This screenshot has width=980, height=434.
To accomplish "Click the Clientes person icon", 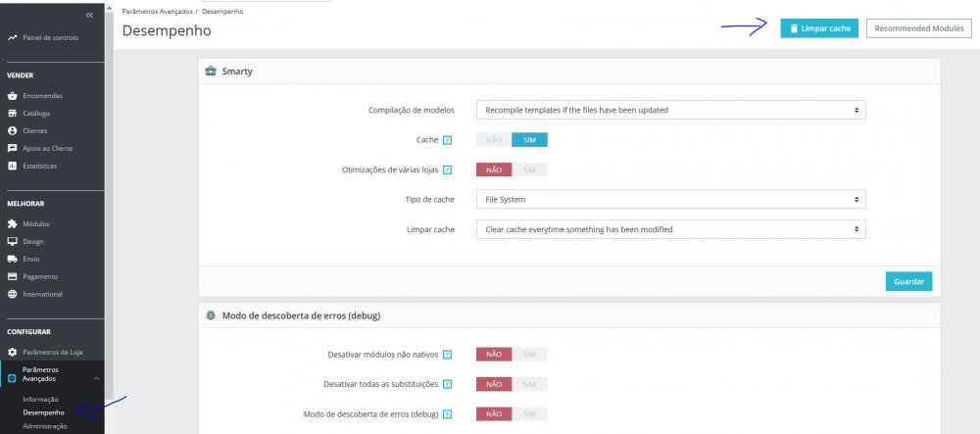I will (12, 130).
